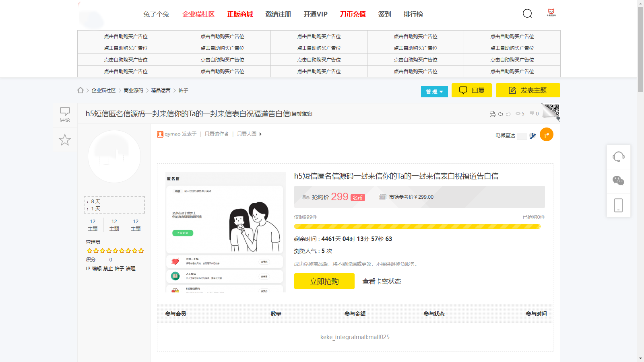Open the 正版商城 menu item
Image resolution: width=644 pixels, height=362 pixels.
241,14
